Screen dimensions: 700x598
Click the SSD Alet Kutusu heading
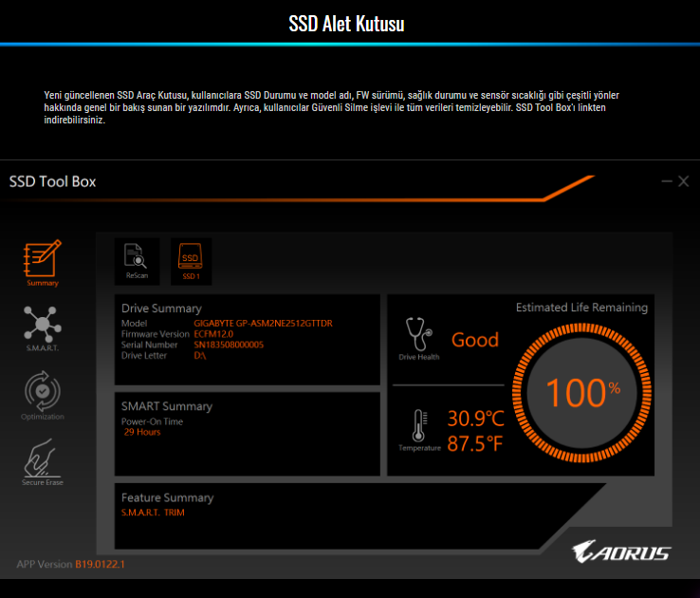coord(346,24)
